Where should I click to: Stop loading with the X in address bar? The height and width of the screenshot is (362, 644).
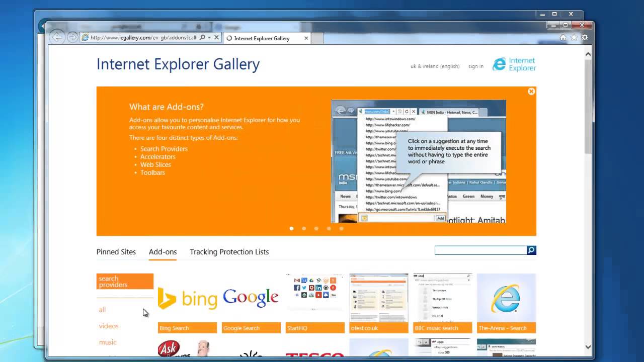click(x=217, y=38)
